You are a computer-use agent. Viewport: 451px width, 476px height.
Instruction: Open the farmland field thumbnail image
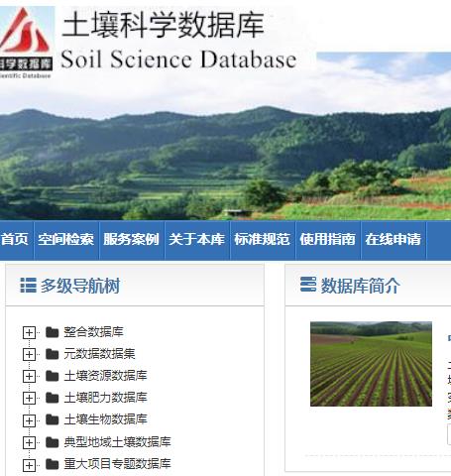click(371, 364)
